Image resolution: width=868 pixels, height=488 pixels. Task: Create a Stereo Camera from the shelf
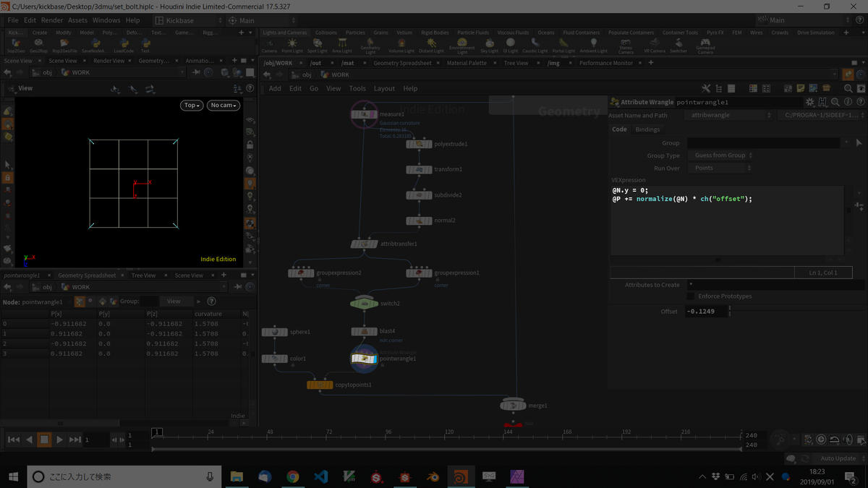coord(626,46)
